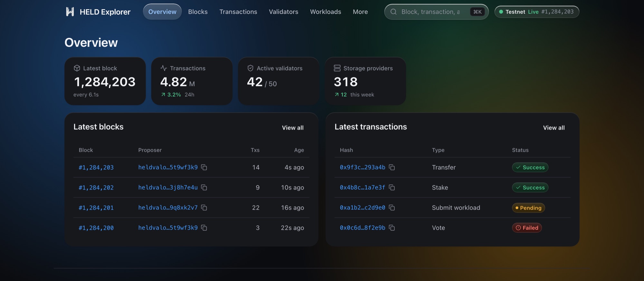The image size is (644, 281).
Task: Open block #1,284,200
Action: pos(96,228)
